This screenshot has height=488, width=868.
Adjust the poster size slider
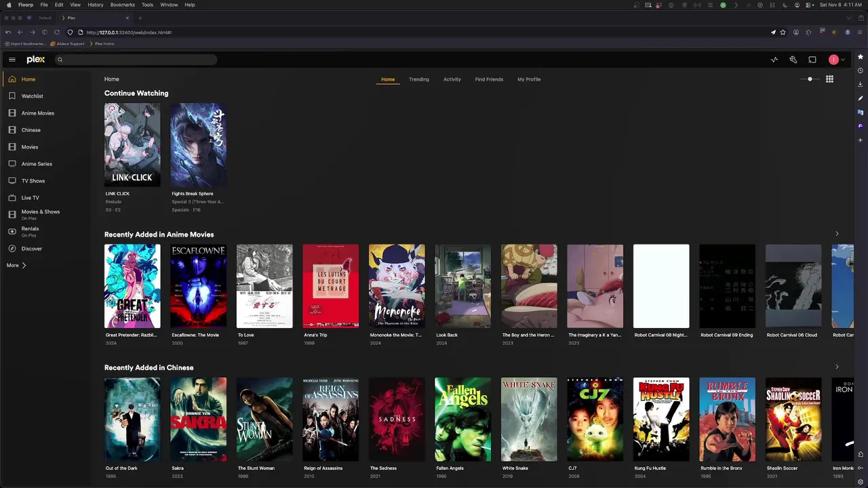point(810,79)
